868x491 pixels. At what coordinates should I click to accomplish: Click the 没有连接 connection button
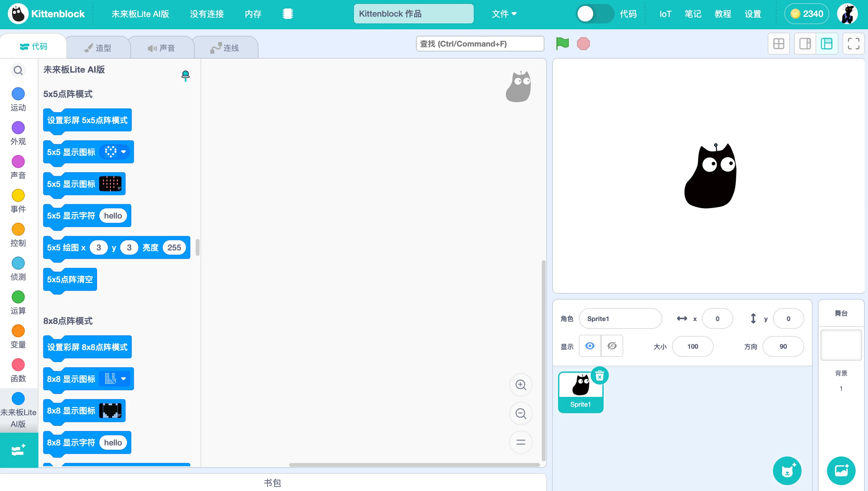tap(206, 14)
